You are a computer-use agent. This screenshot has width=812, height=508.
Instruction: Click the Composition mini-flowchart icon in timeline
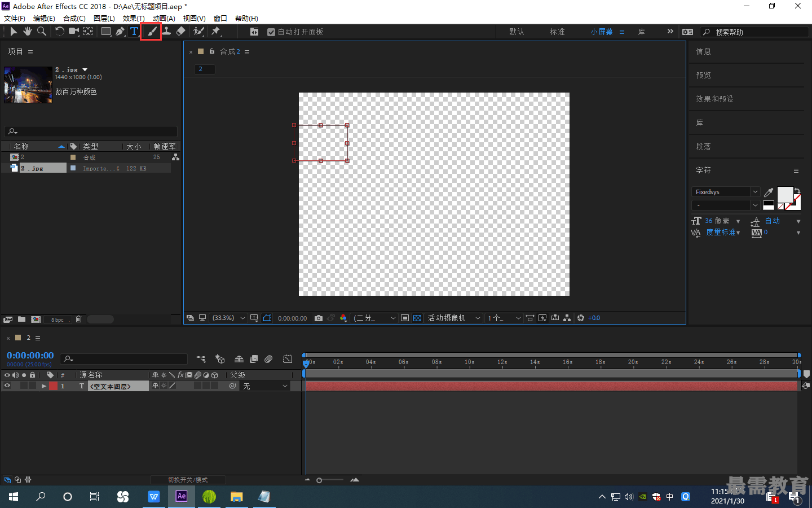[201, 359]
